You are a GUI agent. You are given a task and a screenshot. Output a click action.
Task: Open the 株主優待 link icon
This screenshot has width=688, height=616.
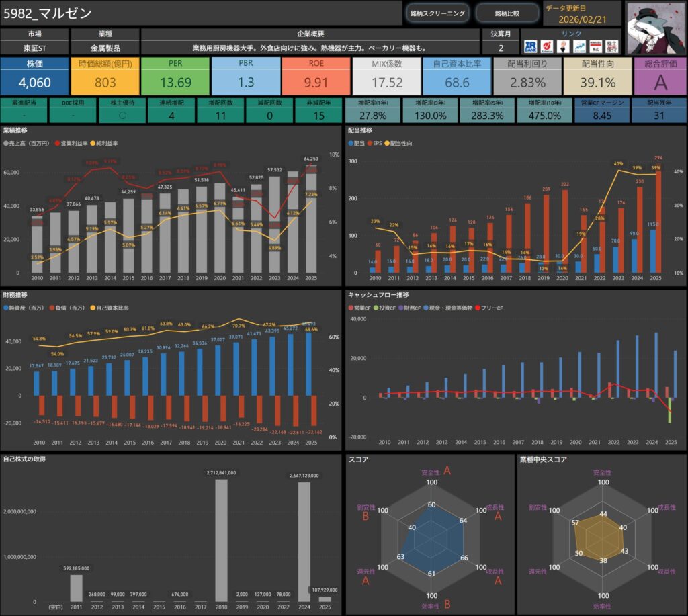(x=611, y=46)
